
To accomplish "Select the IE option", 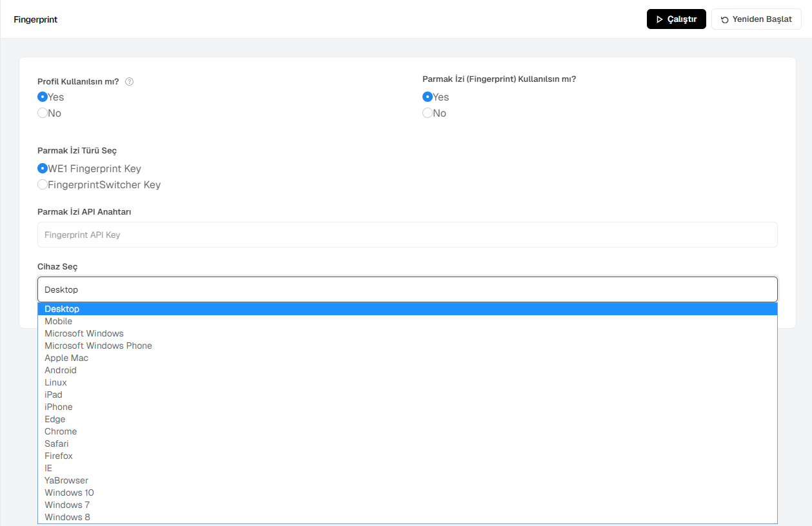I will point(408,468).
